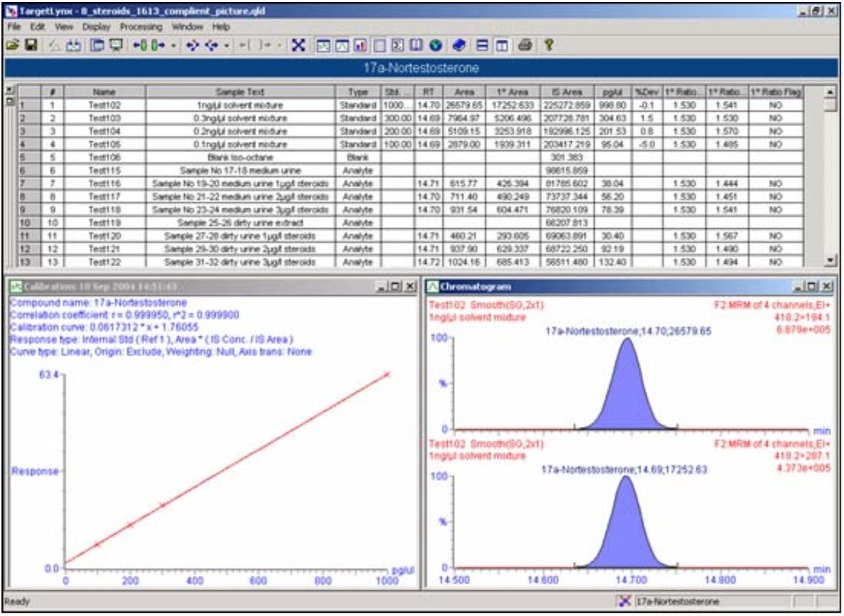The width and height of the screenshot is (844, 616).
Task: Click the 1000 pg/µl calibration point marker
Action: (388, 374)
